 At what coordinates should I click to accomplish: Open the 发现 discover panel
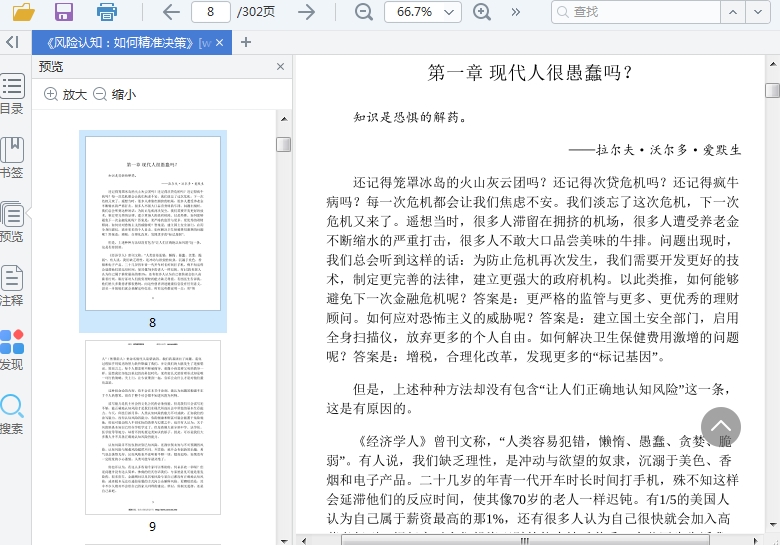point(11,350)
